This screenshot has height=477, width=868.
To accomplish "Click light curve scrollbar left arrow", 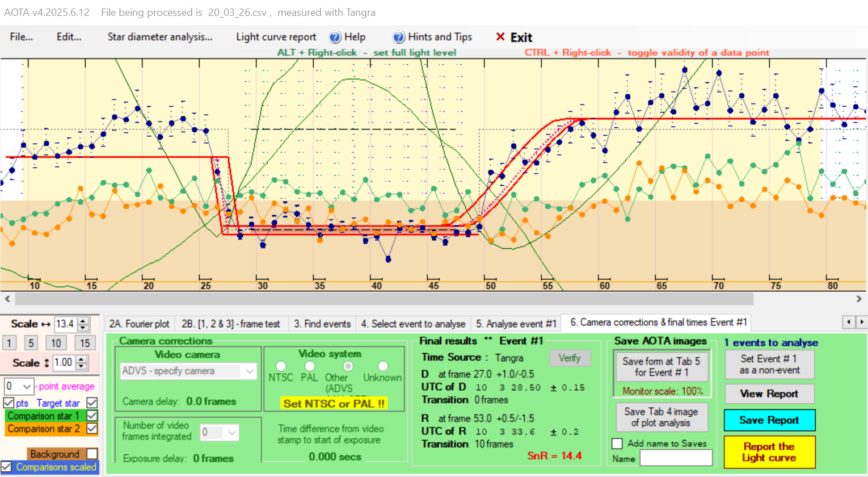I will (7, 299).
